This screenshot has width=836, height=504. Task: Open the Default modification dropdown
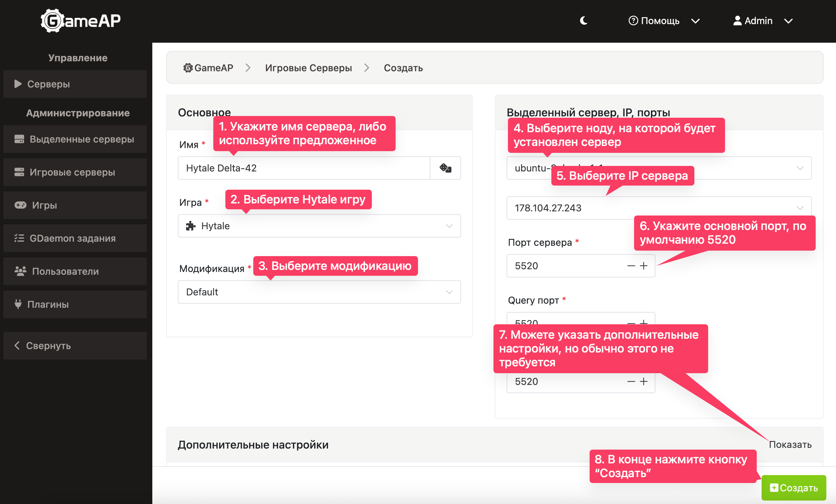319,292
